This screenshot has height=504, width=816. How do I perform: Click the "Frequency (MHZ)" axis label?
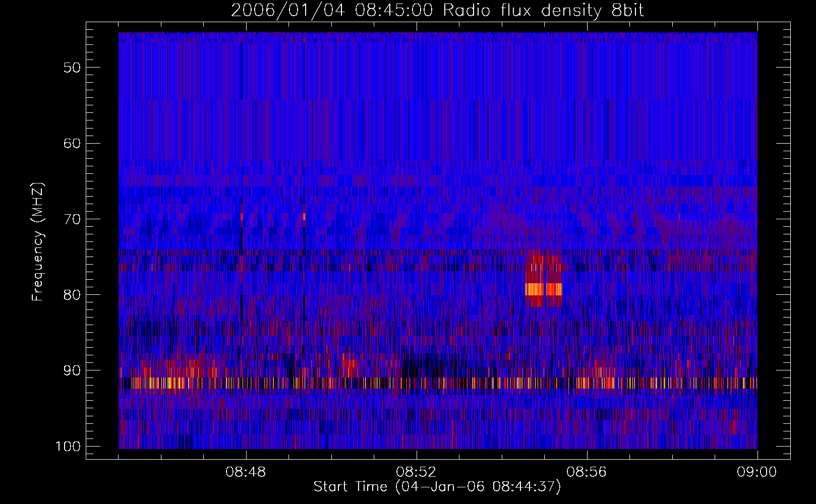coord(38,242)
